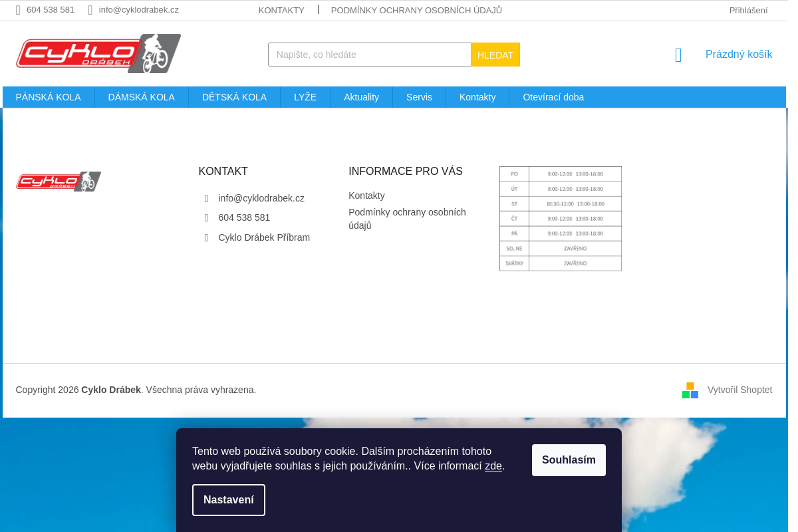The height and width of the screenshot is (532, 798).
Task: Open the DĚTSKÁ KOLA category
Action: [x=234, y=97]
